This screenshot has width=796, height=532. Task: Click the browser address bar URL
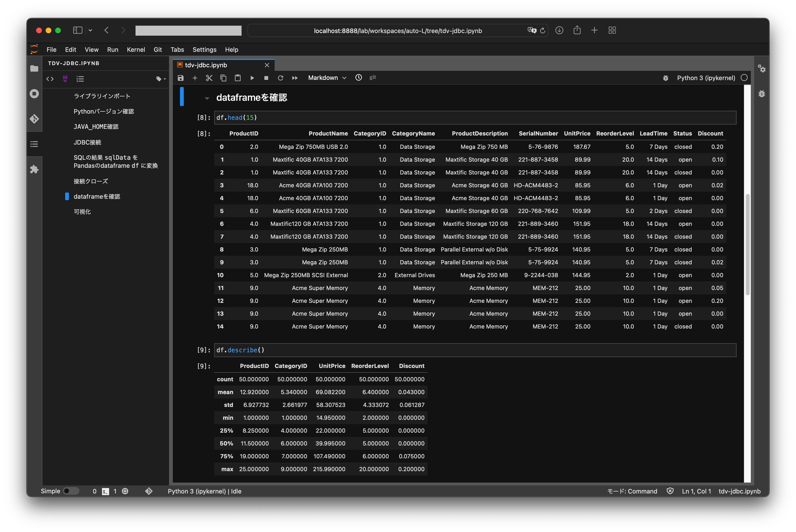398,30
